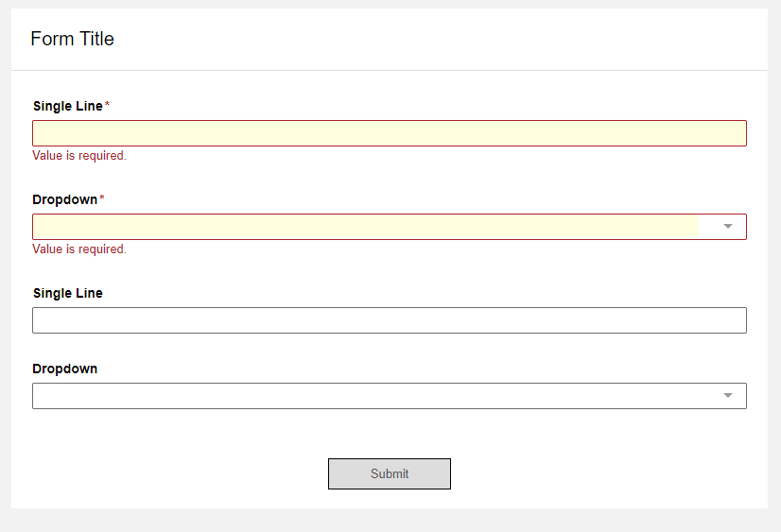
Task: Focus the yellow required Single Line input
Action: 390,133
